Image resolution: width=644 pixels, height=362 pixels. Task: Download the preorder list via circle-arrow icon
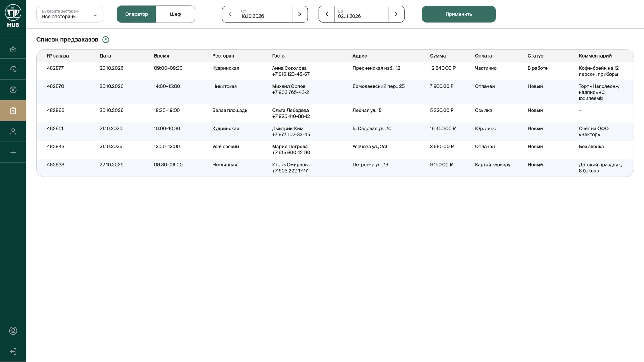click(x=106, y=40)
